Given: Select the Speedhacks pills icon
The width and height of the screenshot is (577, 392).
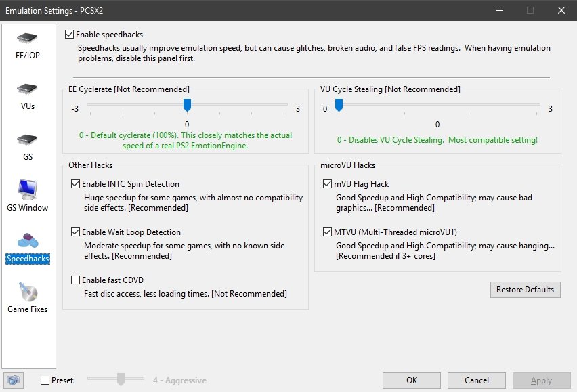Looking at the screenshot, I should pyautogui.click(x=28, y=240).
